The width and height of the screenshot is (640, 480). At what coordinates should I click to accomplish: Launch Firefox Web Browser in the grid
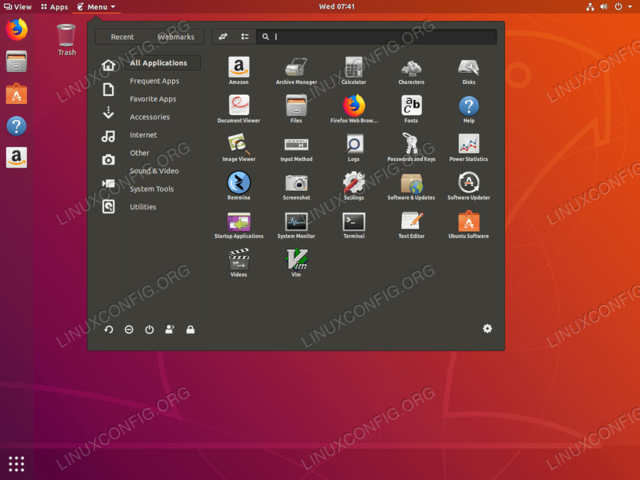tap(354, 109)
